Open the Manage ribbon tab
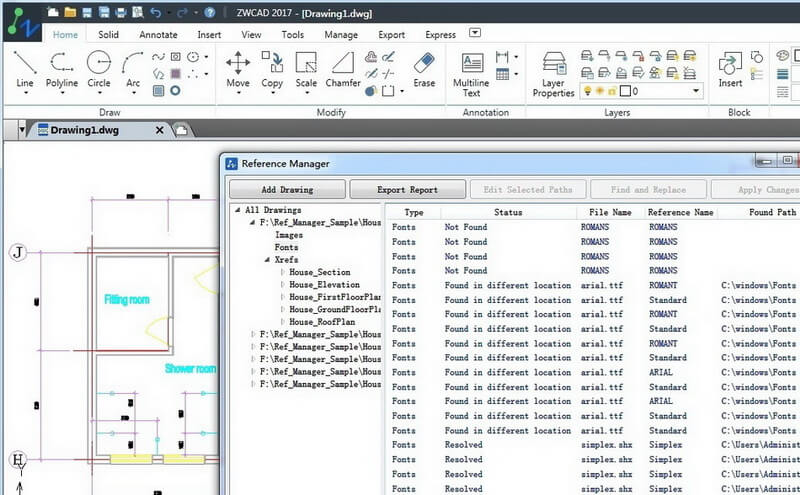Screen dimensions: 800x495 tap(341, 35)
